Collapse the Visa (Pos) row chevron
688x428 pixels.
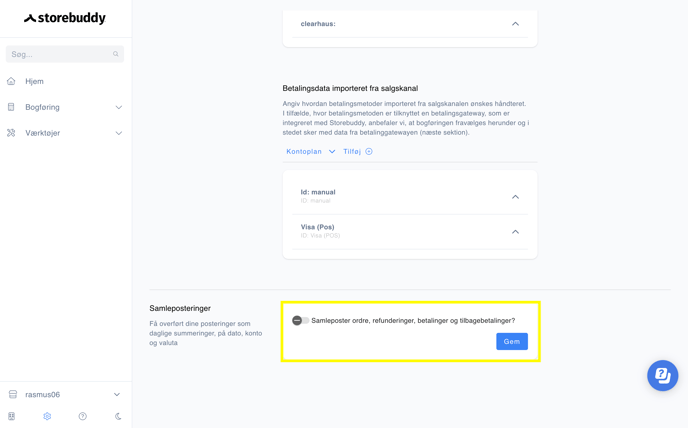coord(516,231)
